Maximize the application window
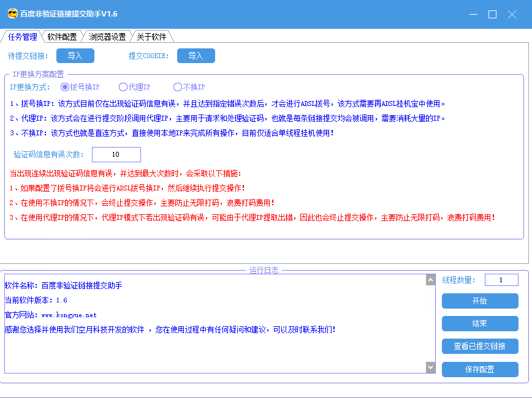Image resolution: width=532 pixels, height=398 pixels. [x=492, y=14]
